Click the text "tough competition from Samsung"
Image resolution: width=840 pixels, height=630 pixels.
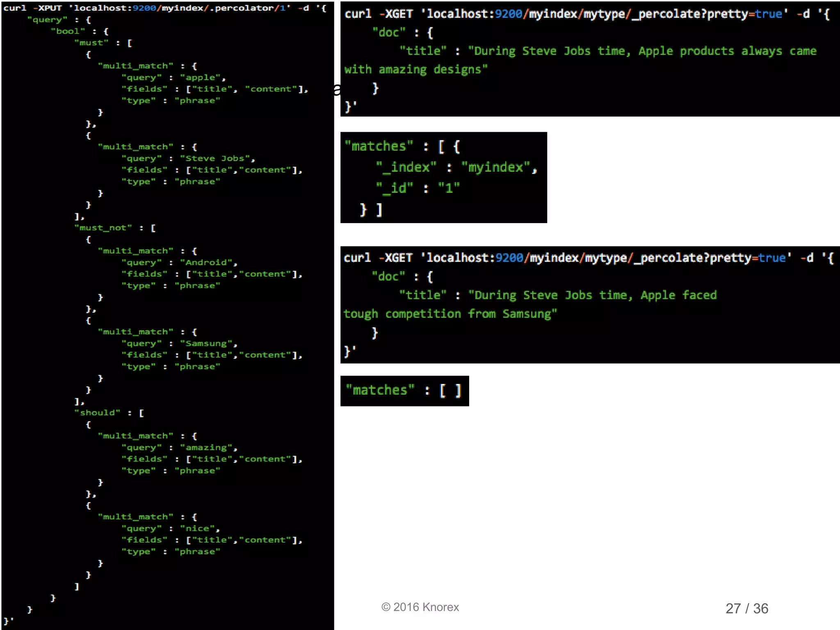coord(450,314)
